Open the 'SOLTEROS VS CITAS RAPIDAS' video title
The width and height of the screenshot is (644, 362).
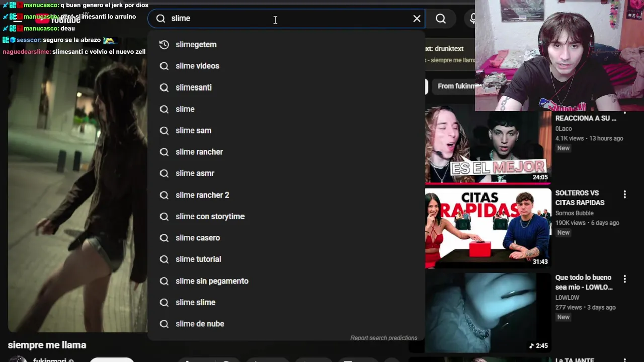580,198
